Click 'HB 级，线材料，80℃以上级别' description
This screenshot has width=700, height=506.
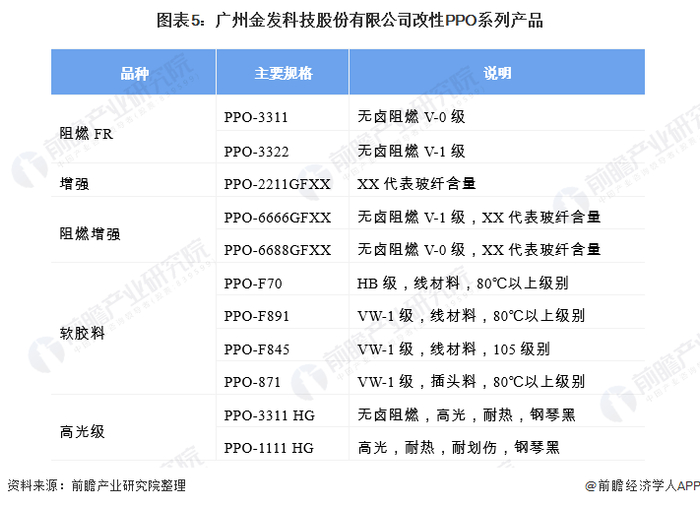[462, 283]
